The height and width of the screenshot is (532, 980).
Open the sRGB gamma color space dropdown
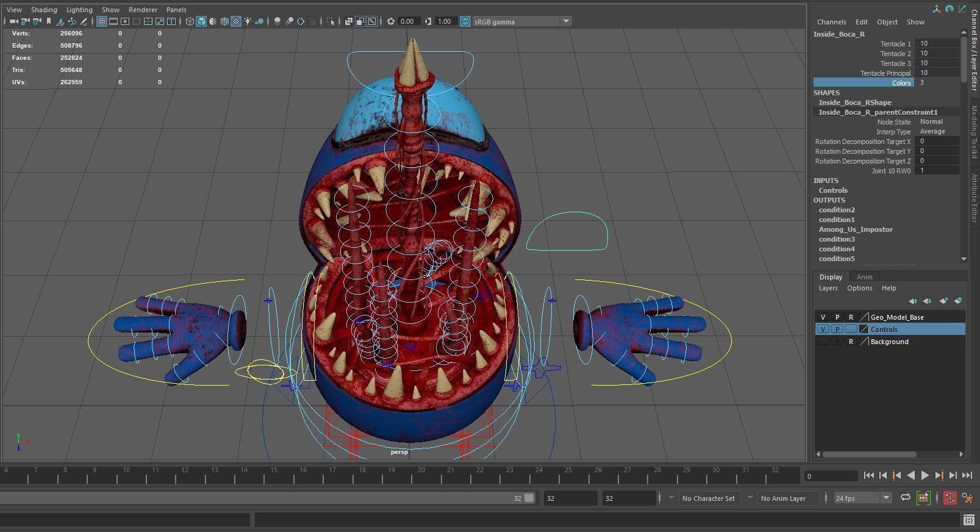click(x=566, y=21)
